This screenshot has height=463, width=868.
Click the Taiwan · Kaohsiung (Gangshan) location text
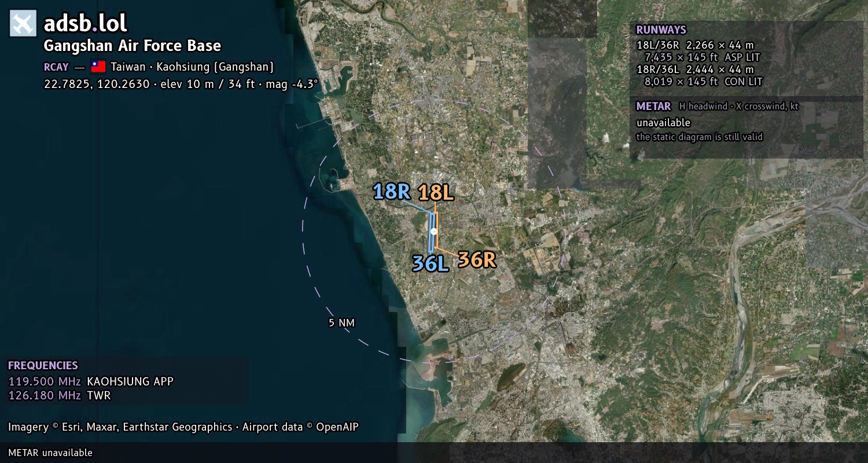point(192,67)
